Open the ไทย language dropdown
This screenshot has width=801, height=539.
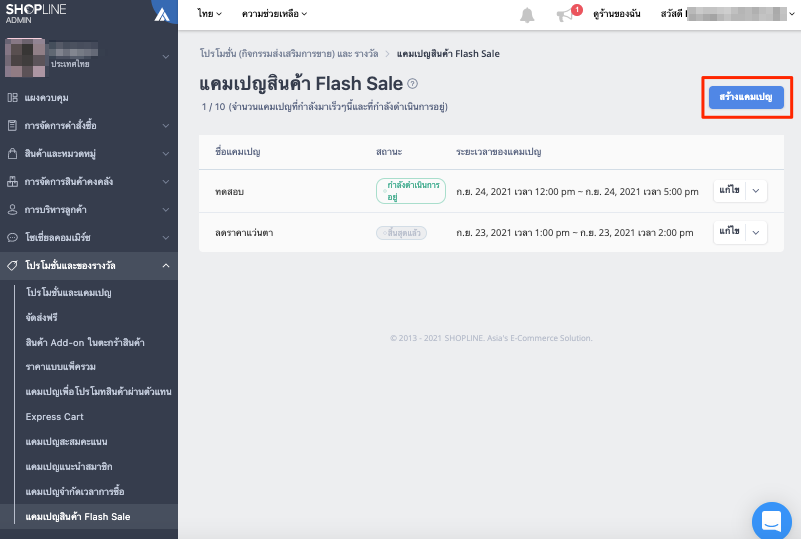tap(209, 14)
